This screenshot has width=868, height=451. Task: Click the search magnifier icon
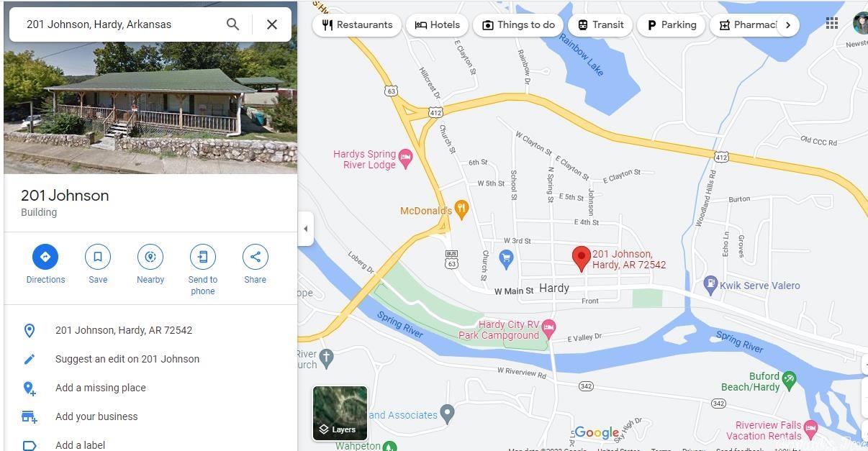pos(232,24)
